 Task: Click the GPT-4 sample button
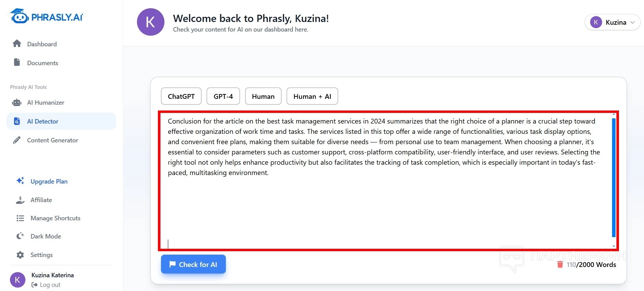(223, 96)
